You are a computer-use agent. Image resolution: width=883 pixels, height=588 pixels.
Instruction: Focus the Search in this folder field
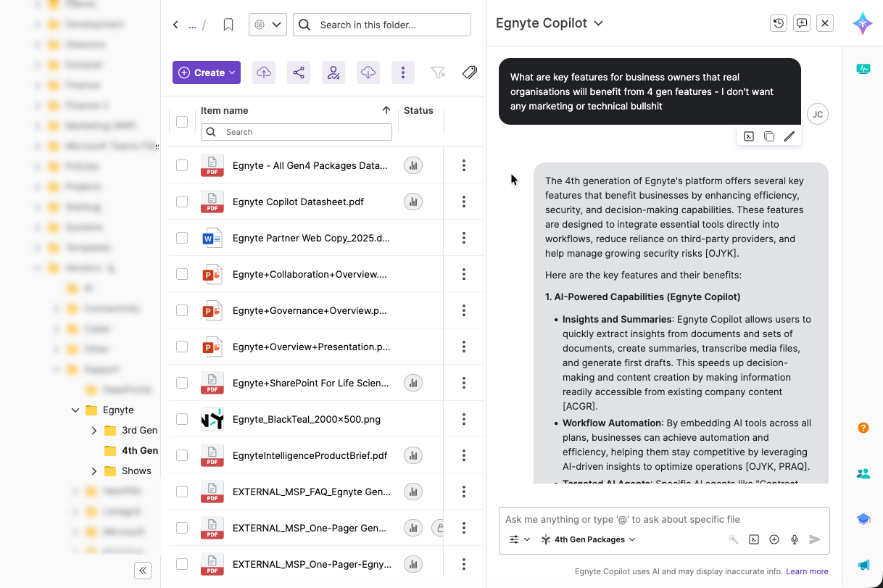coord(382,25)
